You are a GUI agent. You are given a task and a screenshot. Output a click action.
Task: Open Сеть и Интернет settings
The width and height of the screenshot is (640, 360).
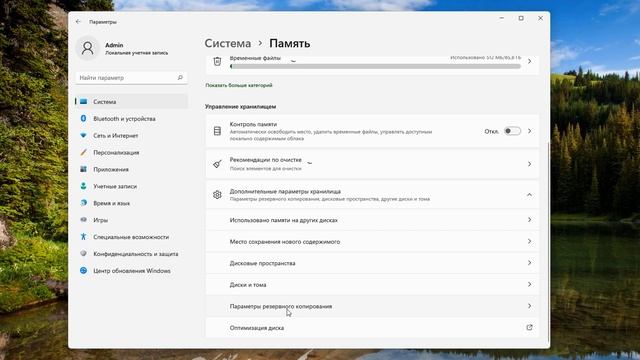[x=131, y=136]
